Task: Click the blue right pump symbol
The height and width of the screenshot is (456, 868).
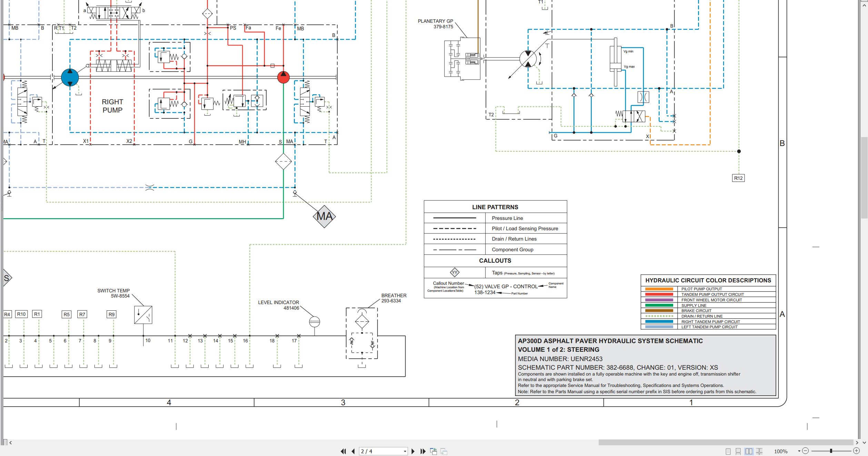Action: point(70,77)
